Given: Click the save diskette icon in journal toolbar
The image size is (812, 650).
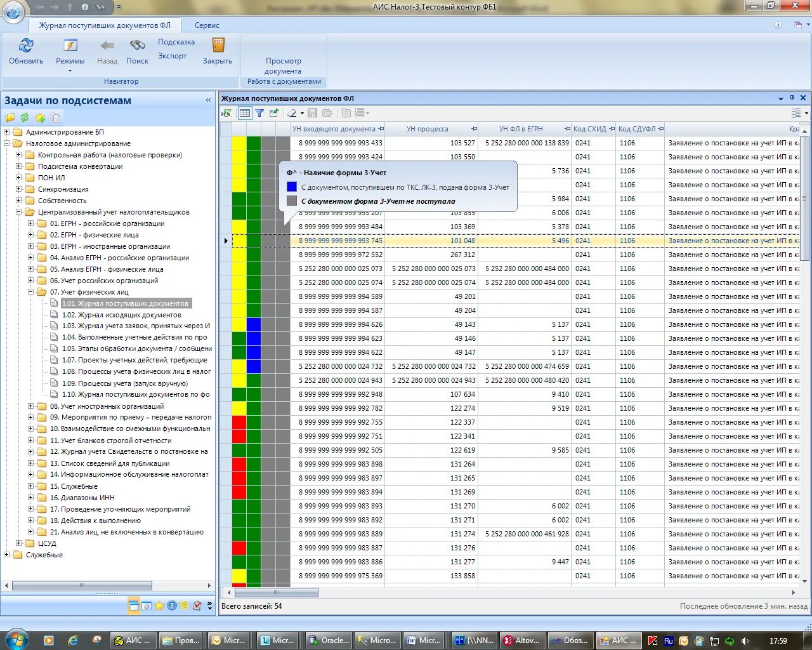Looking at the screenshot, I should [x=313, y=113].
